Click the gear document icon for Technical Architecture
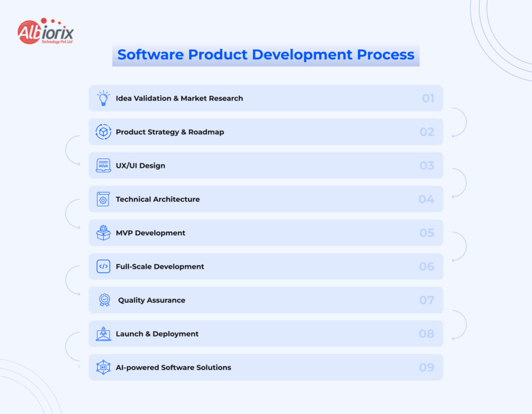The width and height of the screenshot is (532, 414). click(x=103, y=199)
